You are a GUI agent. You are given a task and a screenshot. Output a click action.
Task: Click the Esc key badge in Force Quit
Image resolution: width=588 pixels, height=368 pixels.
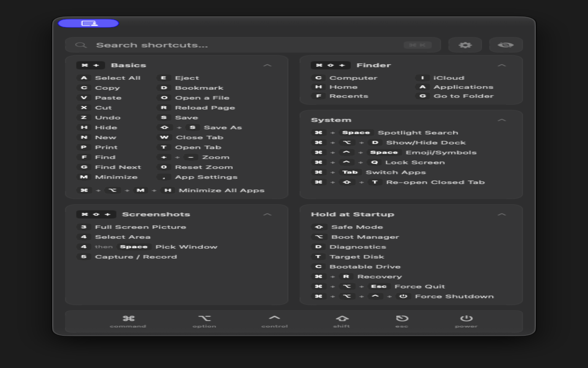[x=379, y=287]
